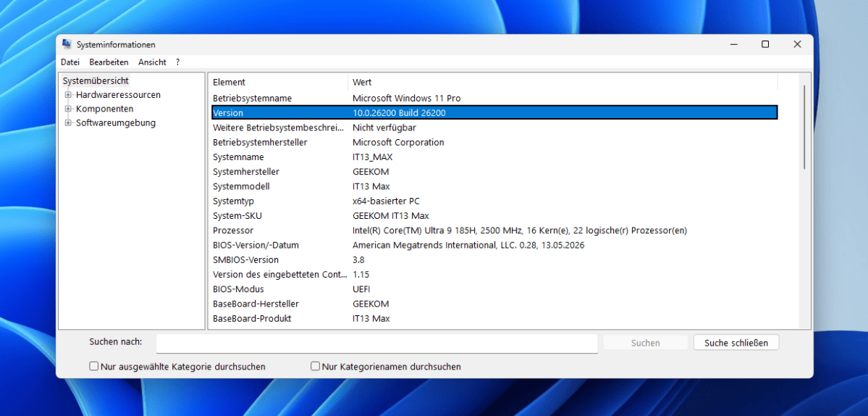
Task: Click the value Microsoft Corporation
Action: tap(399, 142)
